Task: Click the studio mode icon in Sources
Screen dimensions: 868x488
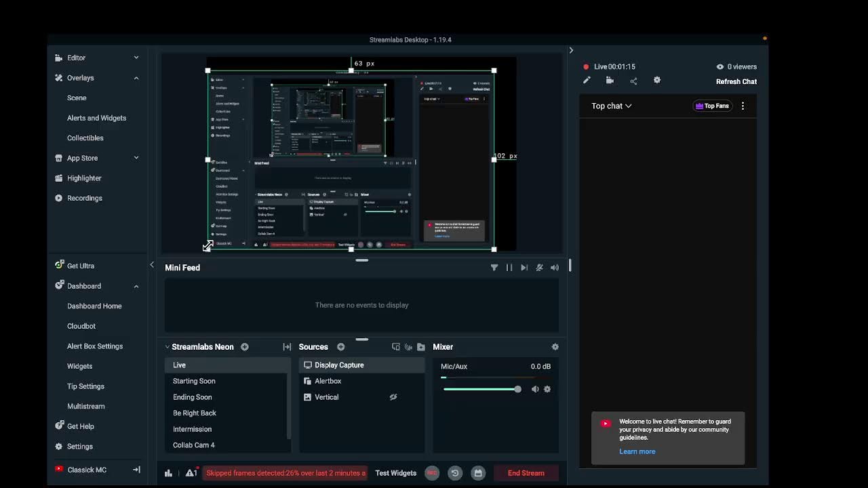Action: [408, 347]
